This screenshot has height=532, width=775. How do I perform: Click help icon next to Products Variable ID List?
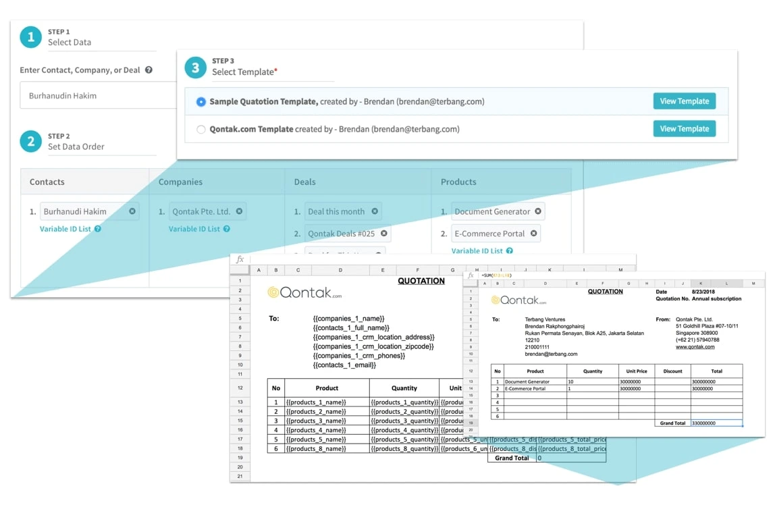coord(510,250)
